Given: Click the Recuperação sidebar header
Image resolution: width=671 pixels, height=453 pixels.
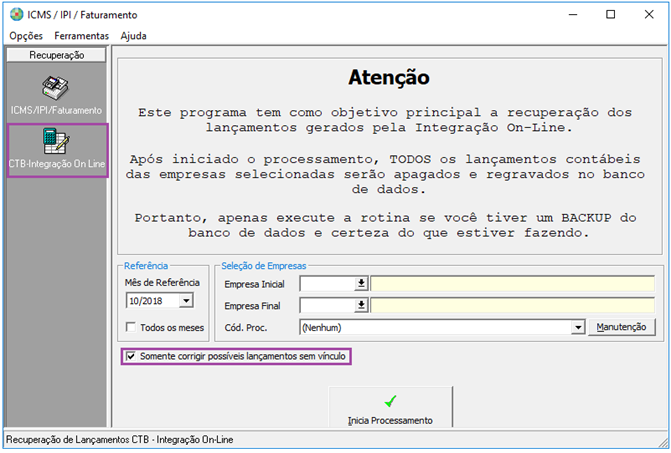Looking at the screenshot, I should [56, 55].
